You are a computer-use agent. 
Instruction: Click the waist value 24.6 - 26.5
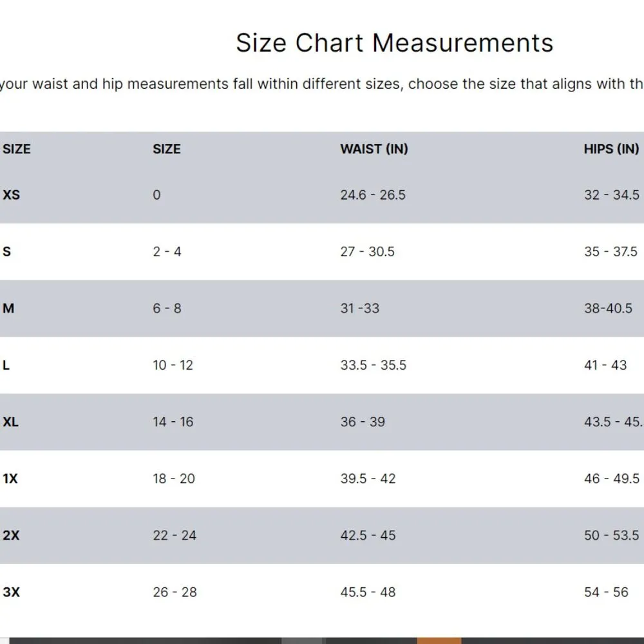(x=373, y=194)
